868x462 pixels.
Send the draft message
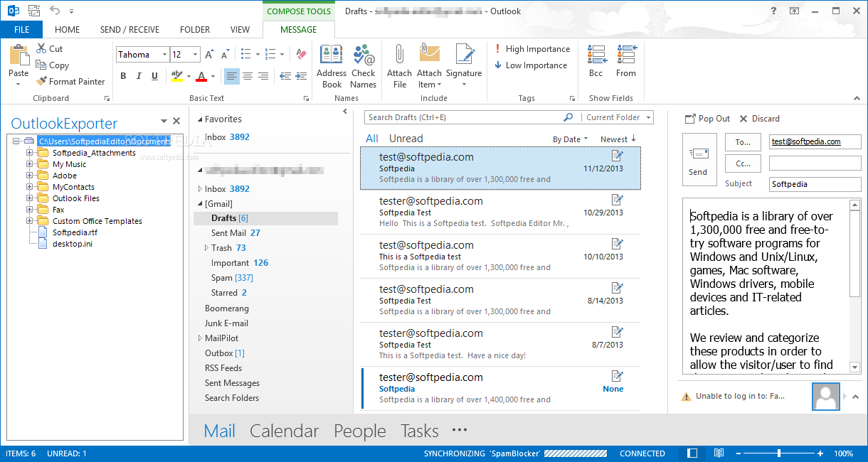[698, 160]
